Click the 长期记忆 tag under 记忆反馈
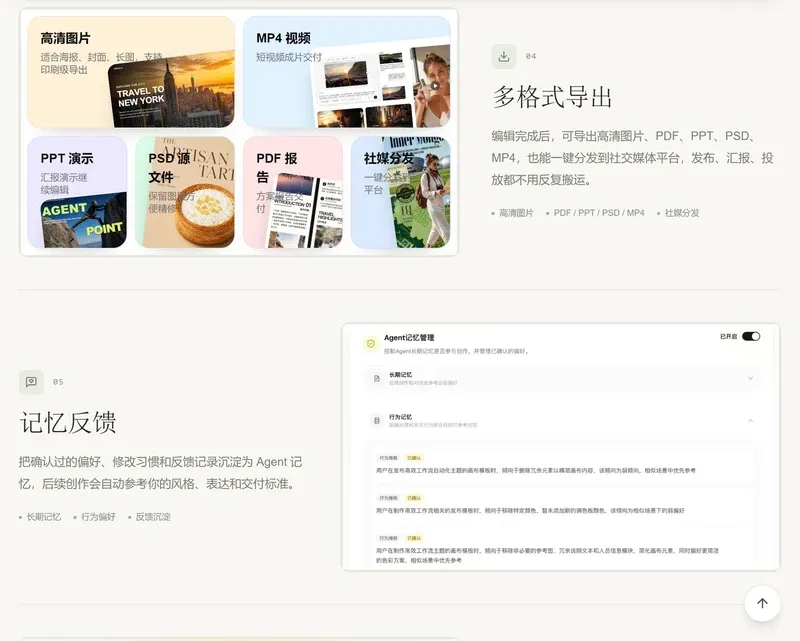 tap(43, 517)
